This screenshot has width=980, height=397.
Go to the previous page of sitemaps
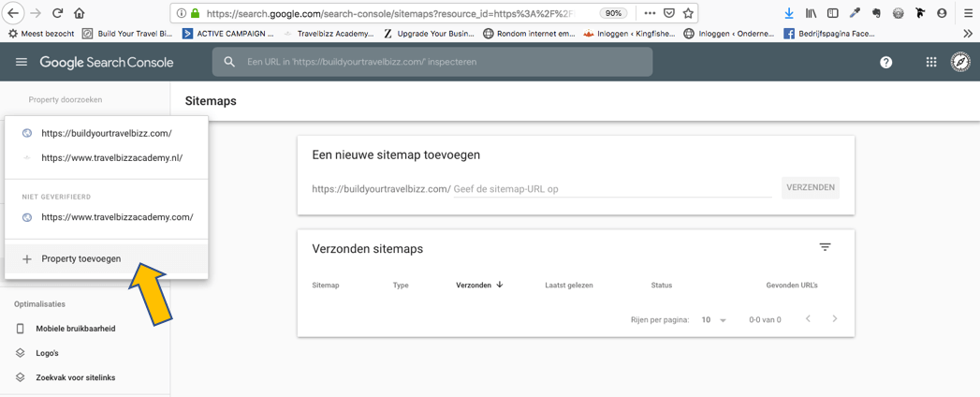[808, 319]
